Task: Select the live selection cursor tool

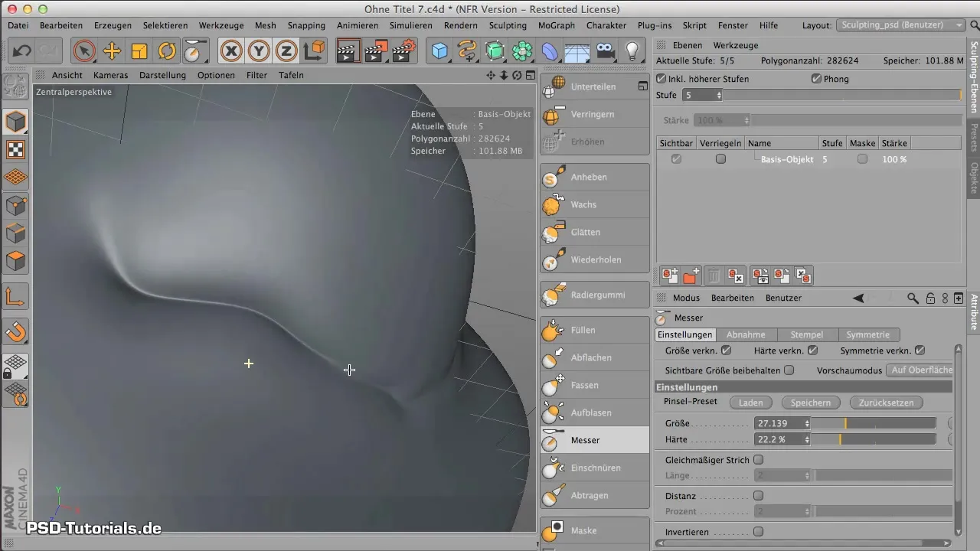Action: pyautogui.click(x=84, y=52)
